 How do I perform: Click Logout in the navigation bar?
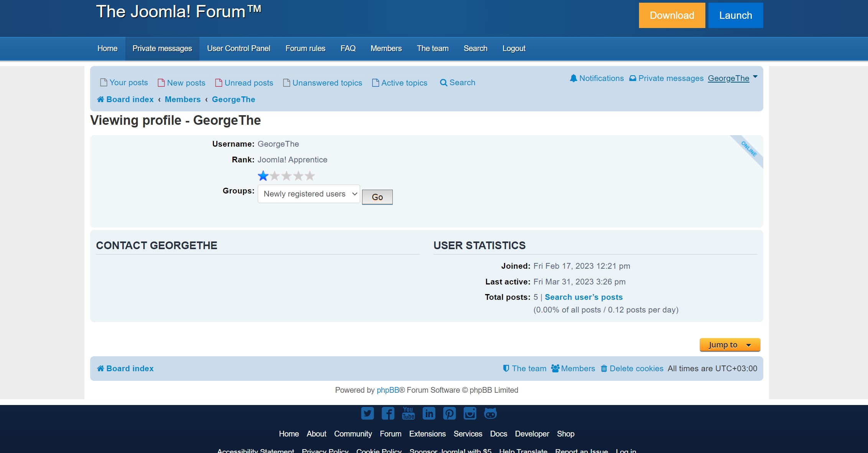pos(514,48)
